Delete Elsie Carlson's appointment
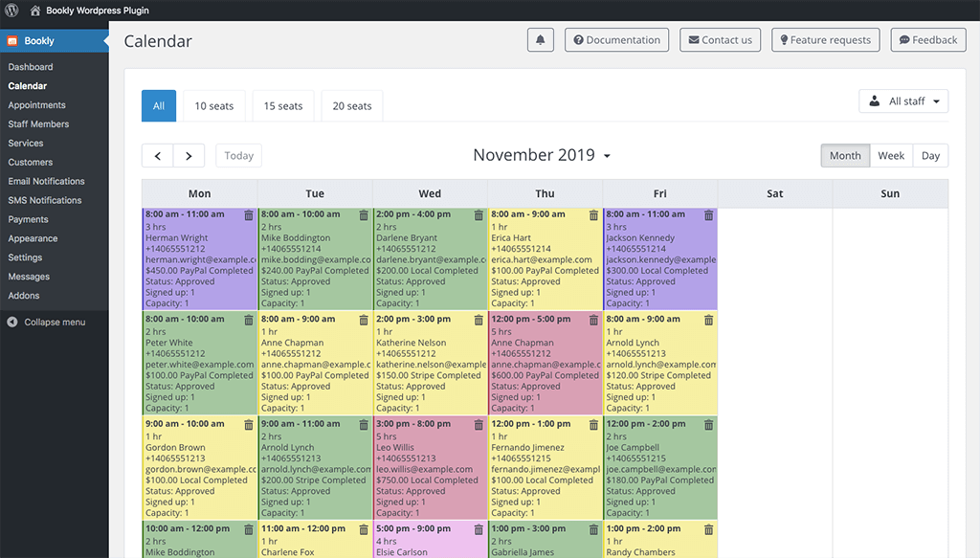The image size is (980, 558). tap(479, 530)
